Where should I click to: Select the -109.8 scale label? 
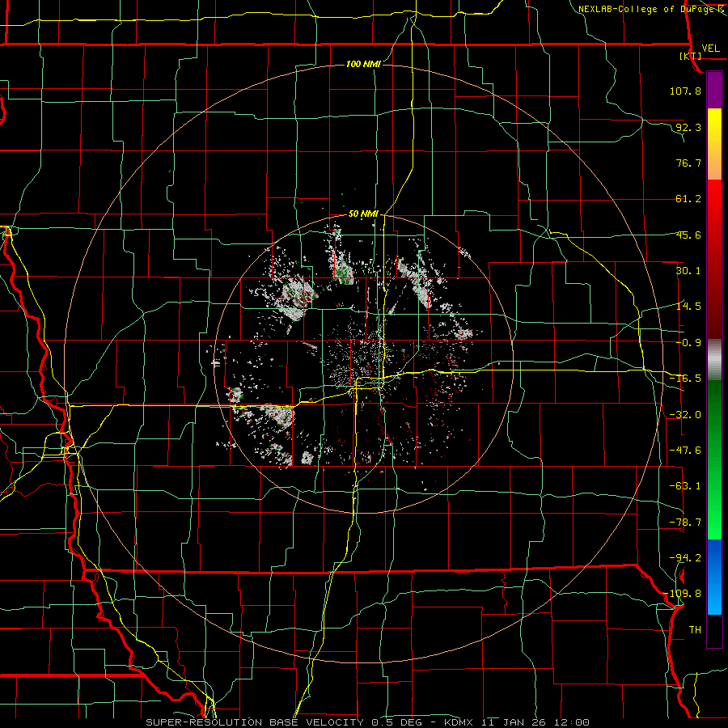(x=684, y=594)
